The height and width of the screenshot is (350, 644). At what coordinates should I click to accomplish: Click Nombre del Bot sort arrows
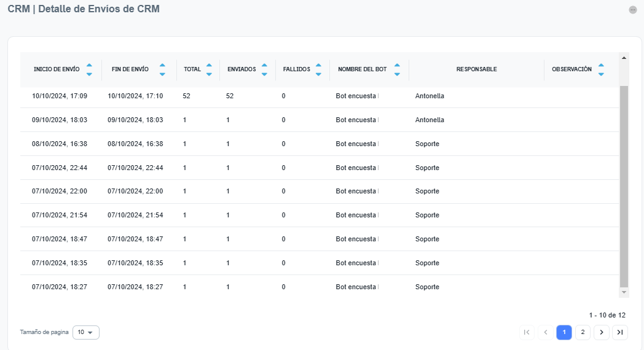point(397,69)
